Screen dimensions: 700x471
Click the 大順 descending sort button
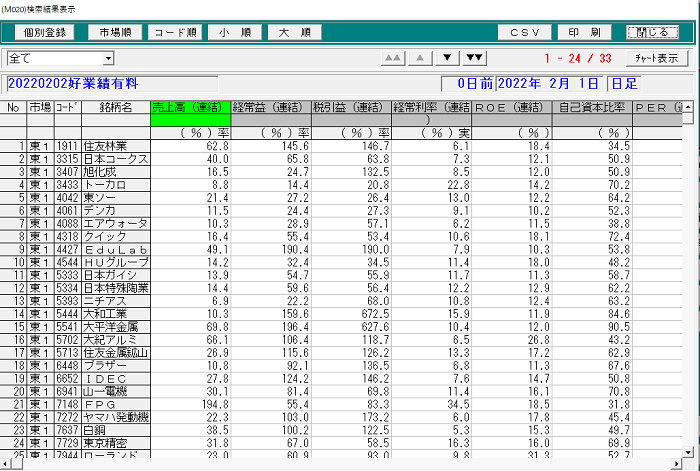click(x=294, y=32)
